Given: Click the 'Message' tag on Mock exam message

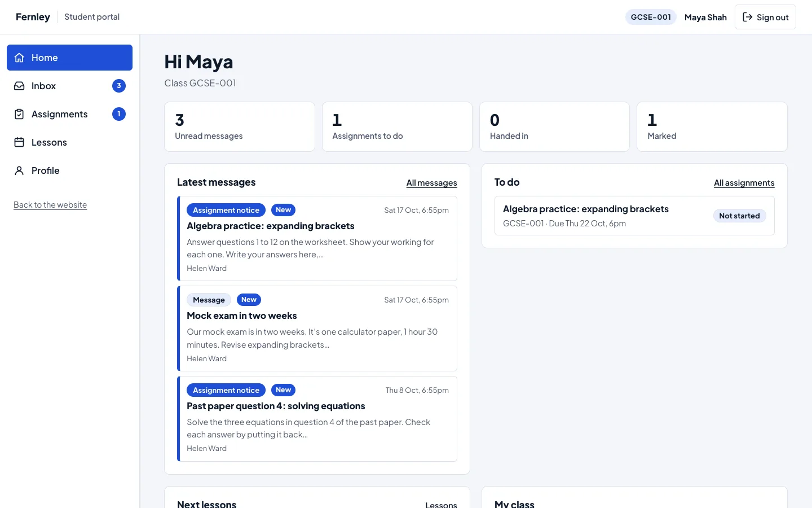Looking at the screenshot, I should point(209,300).
